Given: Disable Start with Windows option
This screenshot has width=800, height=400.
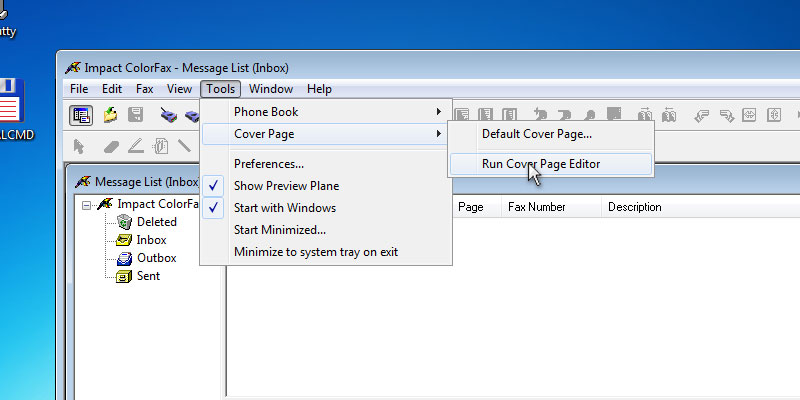Looking at the screenshot, I should coord(284,208).
